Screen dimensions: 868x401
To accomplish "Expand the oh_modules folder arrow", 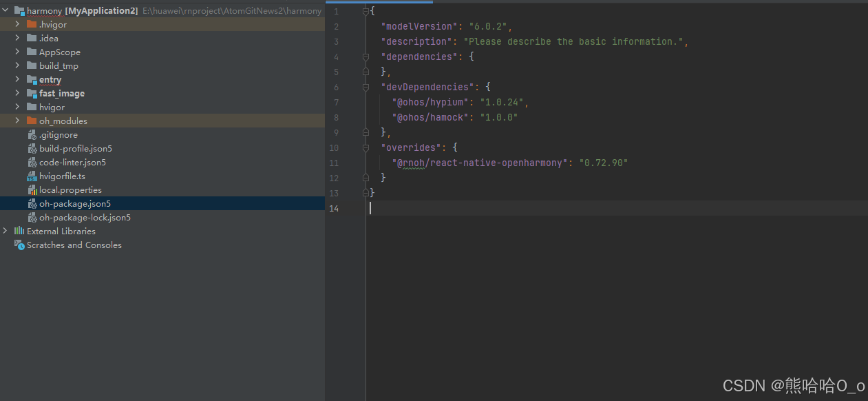I will 18,121.
